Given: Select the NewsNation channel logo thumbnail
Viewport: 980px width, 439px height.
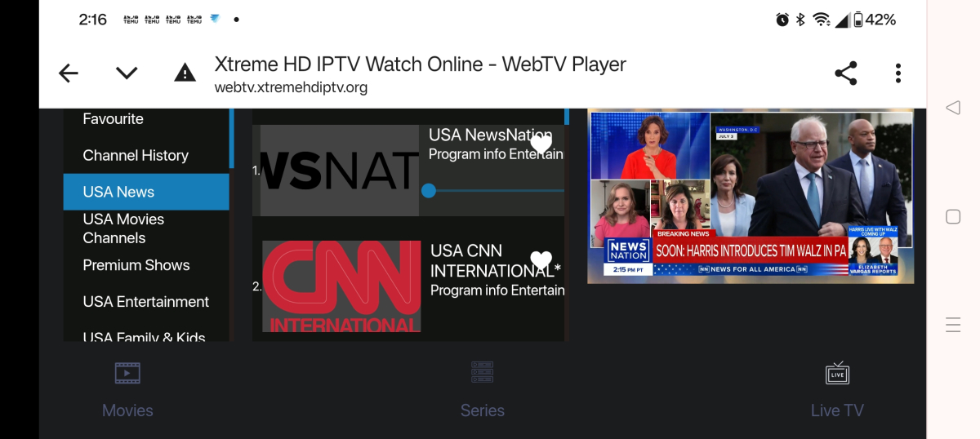Looking at the screenshot, I should point(340,171).
